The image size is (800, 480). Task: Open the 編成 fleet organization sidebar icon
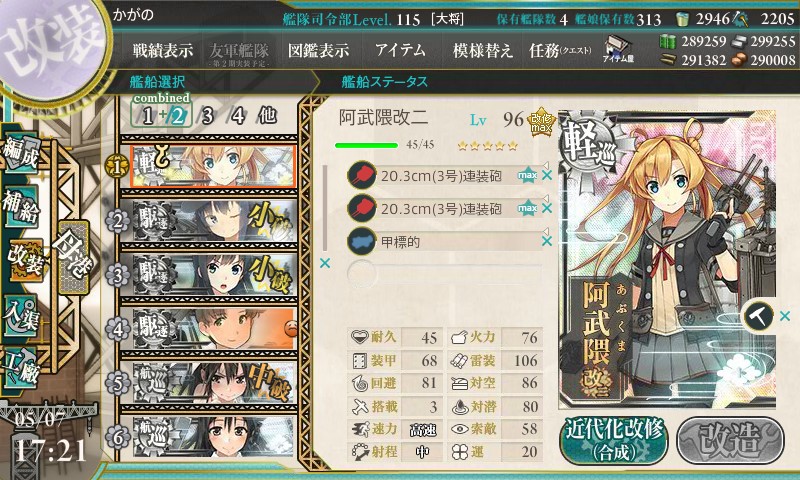(x=21, y=153)
